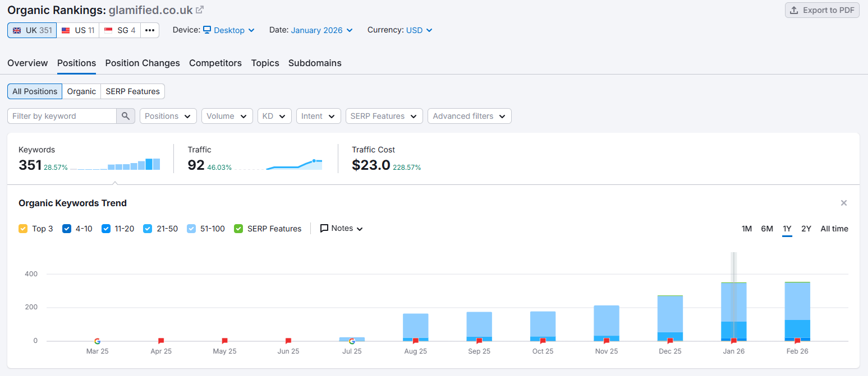Open the red note flag at Feb 26
This screenshot has width=868, height=376.
coord(797,341)
